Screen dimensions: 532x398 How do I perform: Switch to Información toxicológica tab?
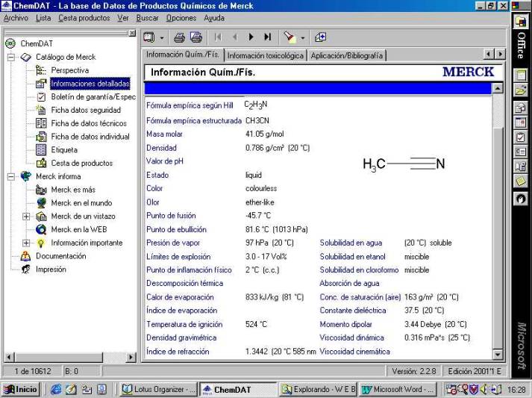pos(265,55)
